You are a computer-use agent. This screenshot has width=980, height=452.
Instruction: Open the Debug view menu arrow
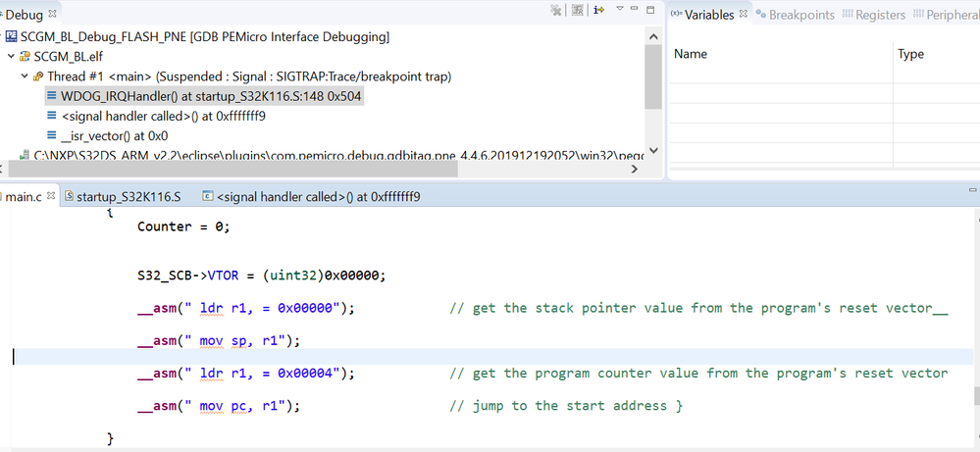pos(620,9)
